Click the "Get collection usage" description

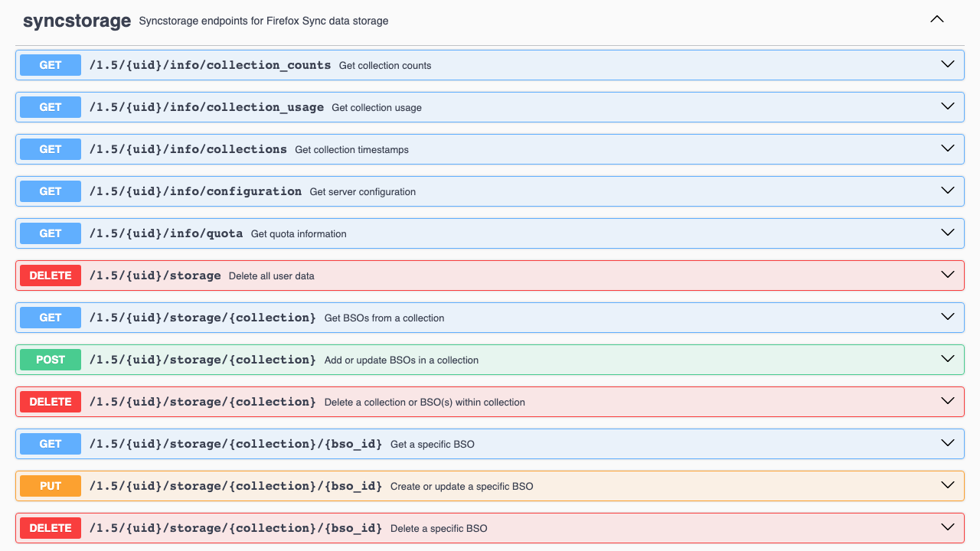(x=377, y=108)
